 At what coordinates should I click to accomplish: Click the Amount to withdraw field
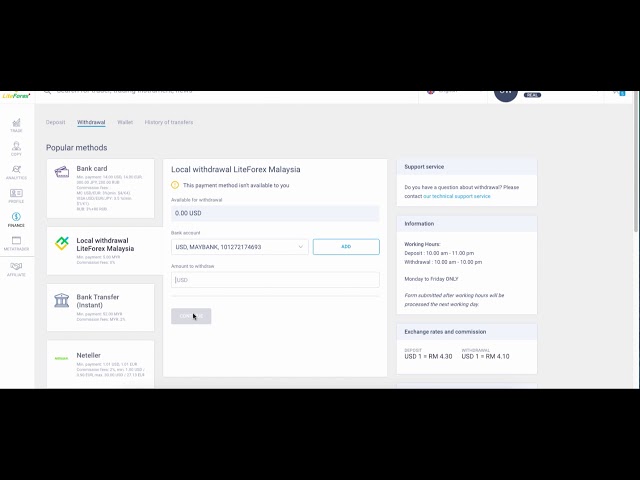pyautogui.click(x=275, y=280)
